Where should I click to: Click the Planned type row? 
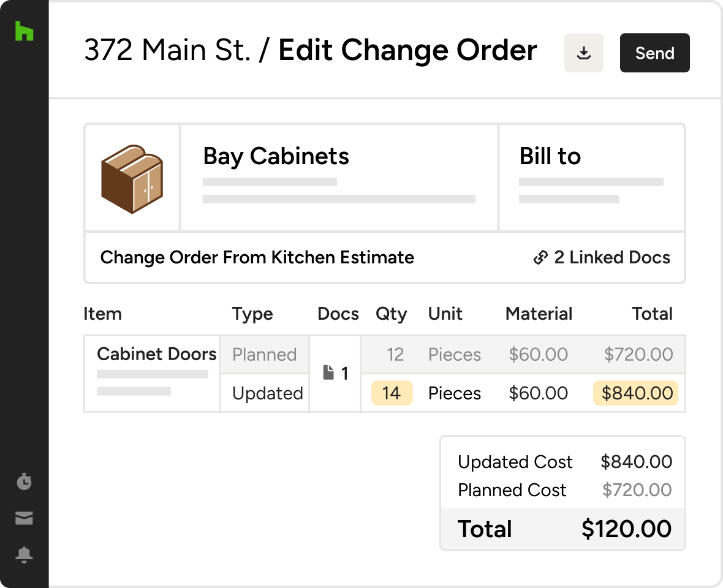pyautogui.click(x=265, y=355)
